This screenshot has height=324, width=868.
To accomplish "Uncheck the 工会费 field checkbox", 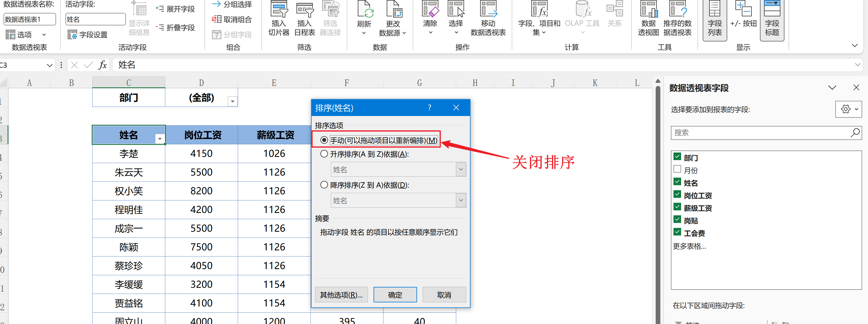I will pos(677,232).
